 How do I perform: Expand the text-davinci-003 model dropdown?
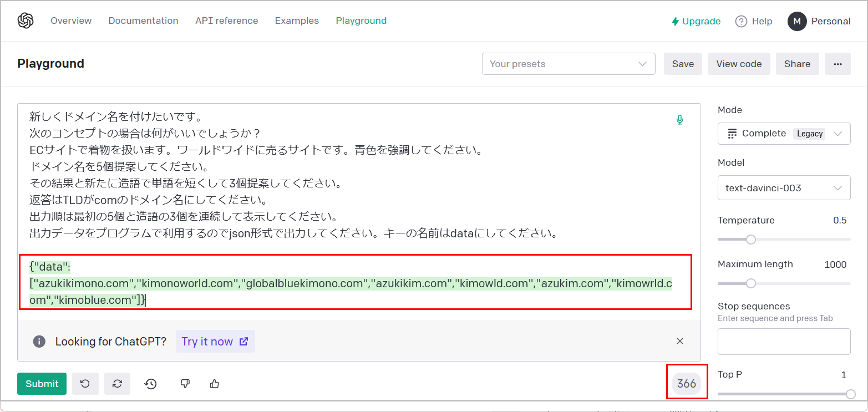784,188
